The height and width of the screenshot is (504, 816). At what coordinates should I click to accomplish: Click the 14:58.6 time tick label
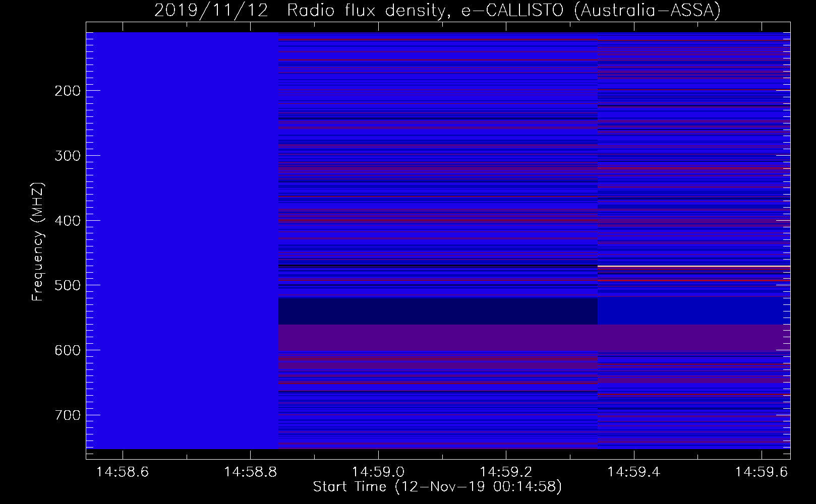click(123, 472)
